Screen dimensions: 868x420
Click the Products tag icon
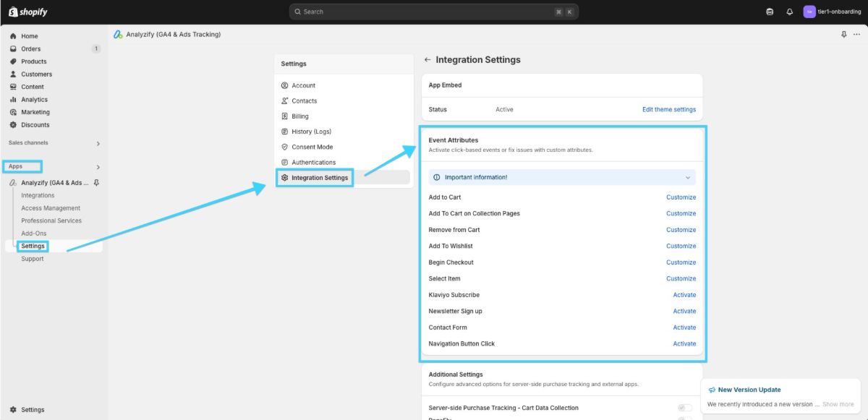point(13,61)
